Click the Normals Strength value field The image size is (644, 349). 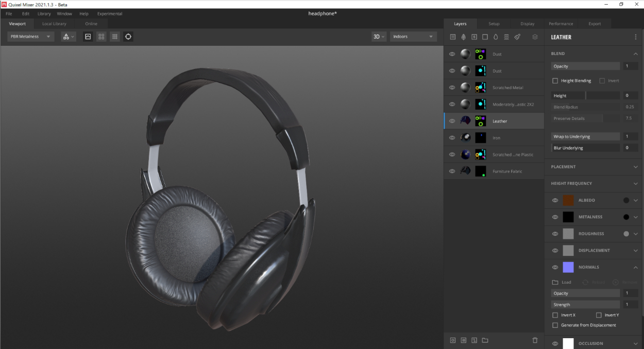click(631, 305)
